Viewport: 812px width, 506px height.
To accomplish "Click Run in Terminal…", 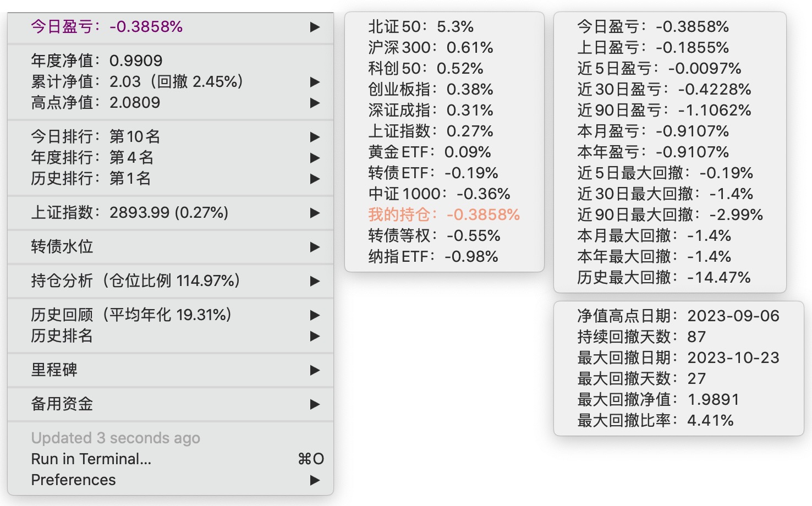I will click(x=91, y=459).
